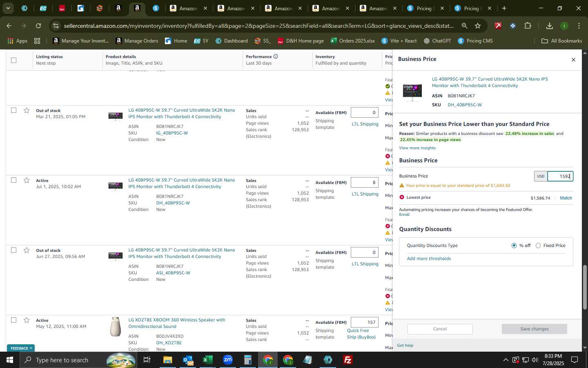This screenshot has height=368, width=588.
Task: Switch to the second Pricing CMS tab
Action: coord(472,8)
